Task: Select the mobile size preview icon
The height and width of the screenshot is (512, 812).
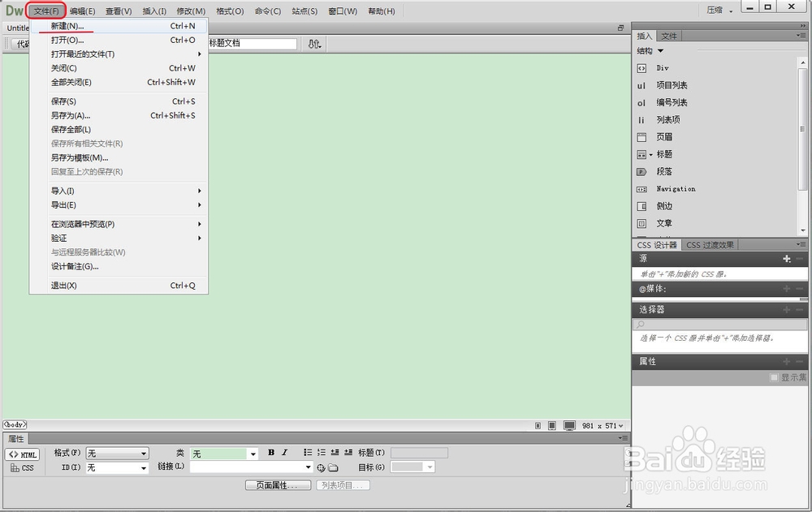Action: pos(538,424)
